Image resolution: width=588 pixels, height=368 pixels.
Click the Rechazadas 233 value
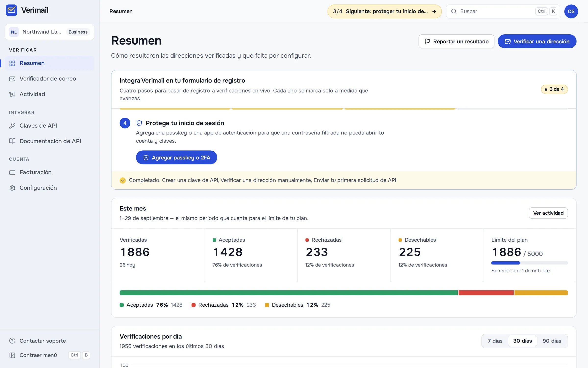(317, 252)
